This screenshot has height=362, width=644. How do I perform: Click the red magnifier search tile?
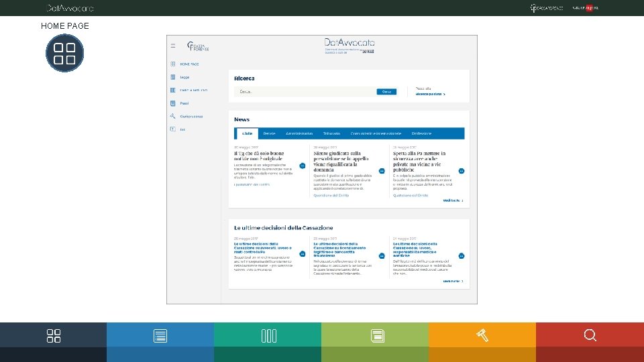pos(590,342)
